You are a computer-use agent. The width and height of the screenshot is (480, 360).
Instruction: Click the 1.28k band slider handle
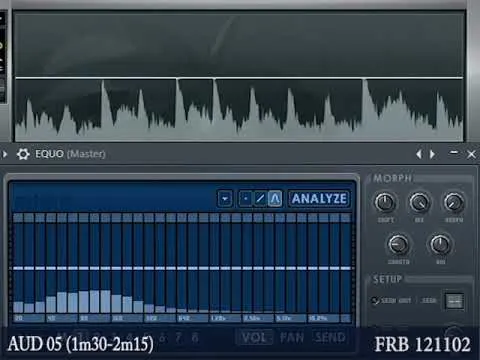click(214, 268)
